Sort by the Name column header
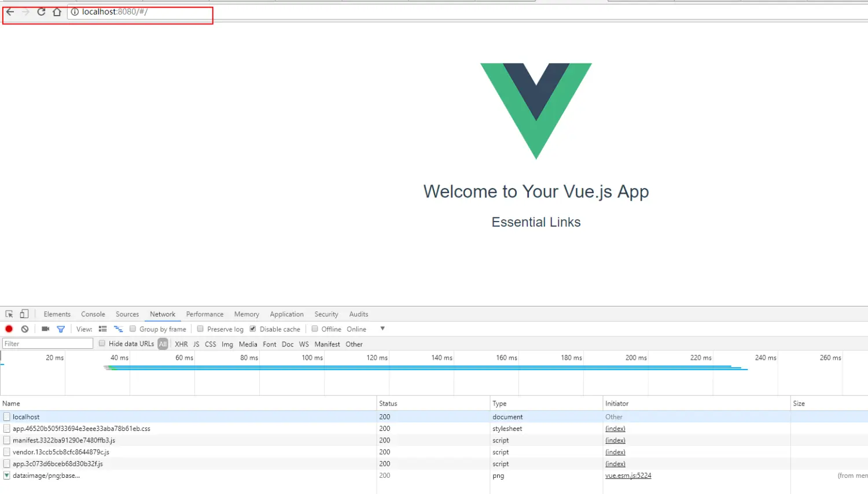 tap(188, 403)
